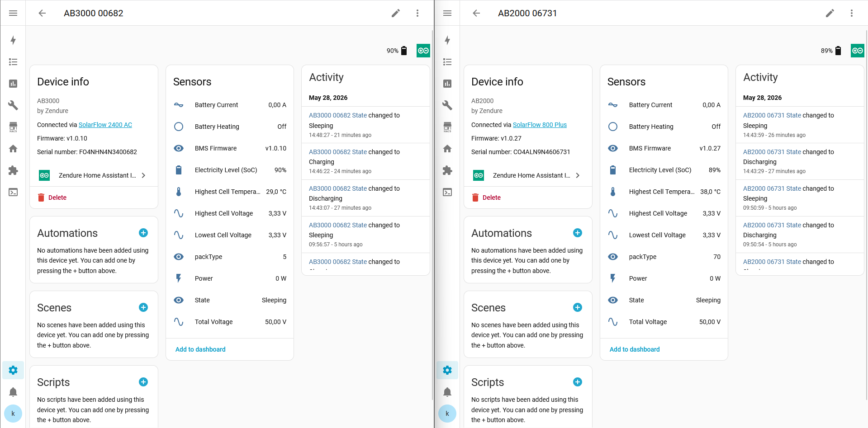Open notifications bell in AB2000 window
Viewport: 868px width, 428px height.
(x=447, y=392)
